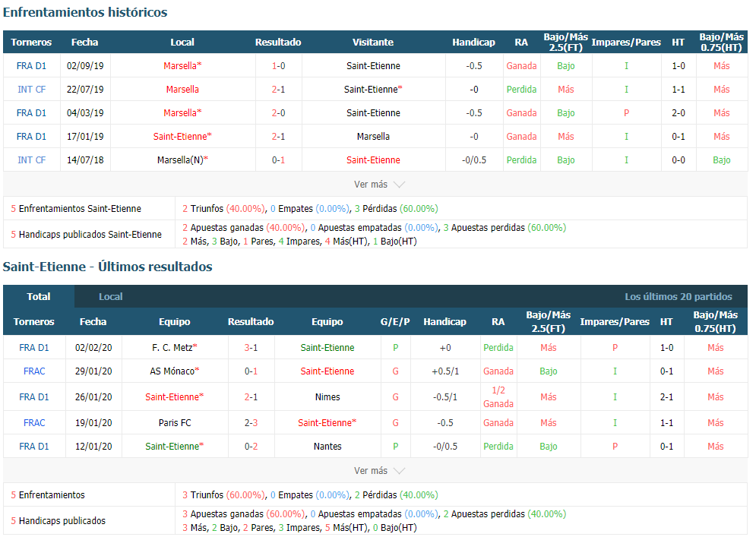
Task: Click handicap -0/0.5 in 14/07/18 row
Action: (x=474, y=160)
